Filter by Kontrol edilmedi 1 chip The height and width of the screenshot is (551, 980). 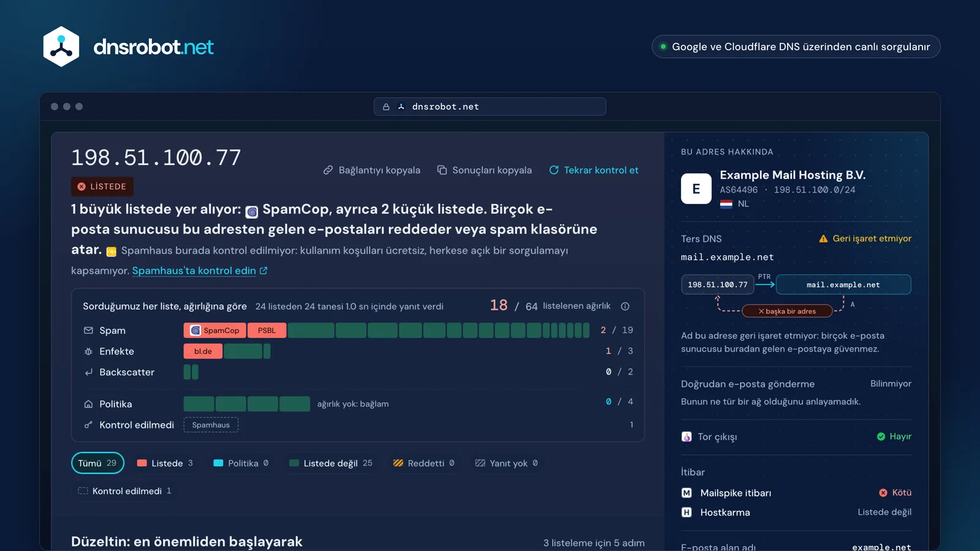click(x=124, y=491)
